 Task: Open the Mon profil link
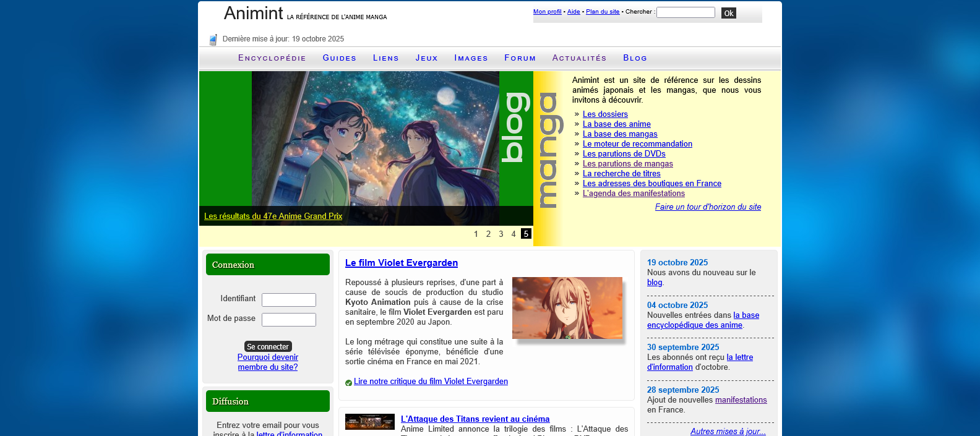[x=547, y=12]
